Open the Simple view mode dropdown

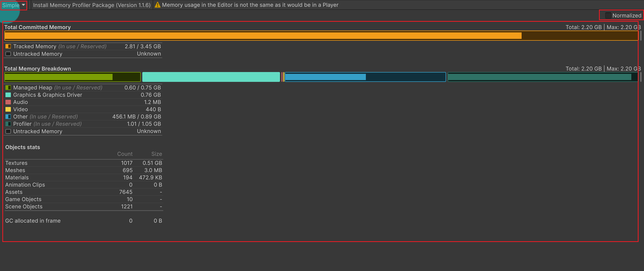[14, 5]
